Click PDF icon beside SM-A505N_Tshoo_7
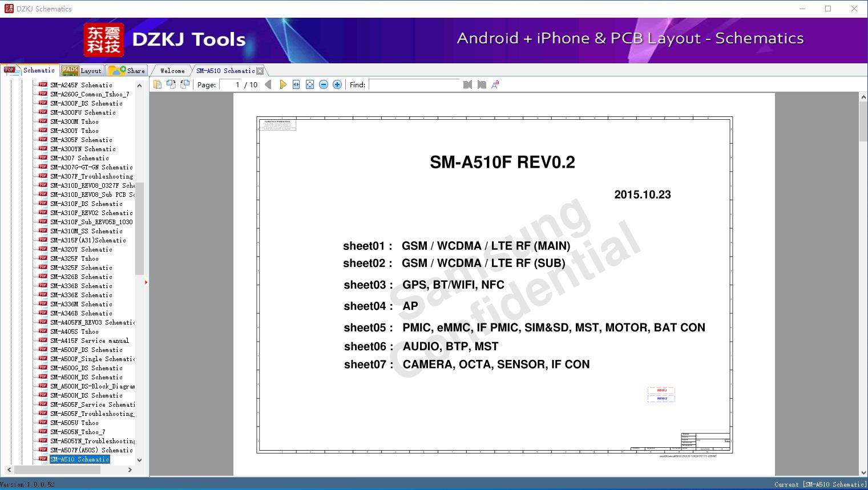Viewport: 868px width, 490px height. pos(43,431)
